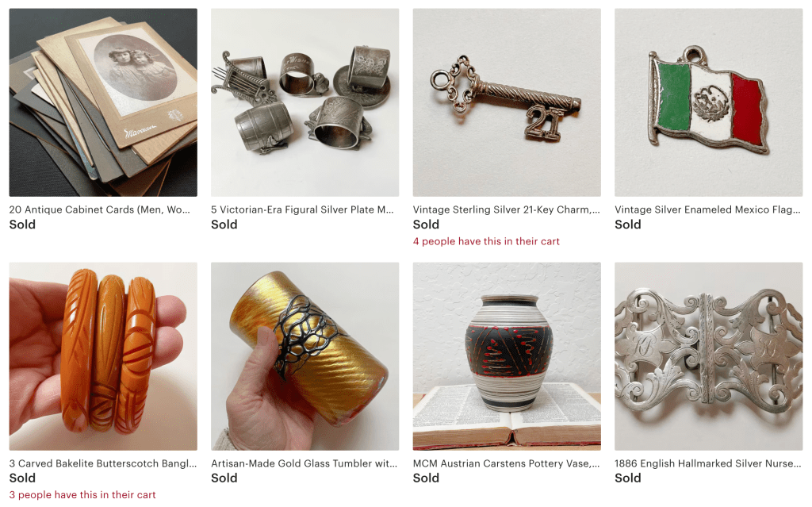812x507 pixels.
Task: Click the '3 Carved Bakelite Butterscotch' listing title
Action: (103, 464)
